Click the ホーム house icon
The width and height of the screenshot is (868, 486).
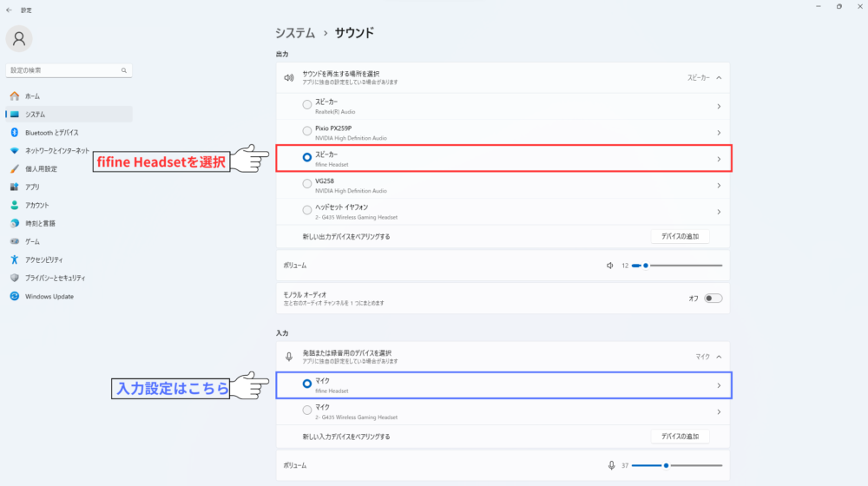[15, 95]
